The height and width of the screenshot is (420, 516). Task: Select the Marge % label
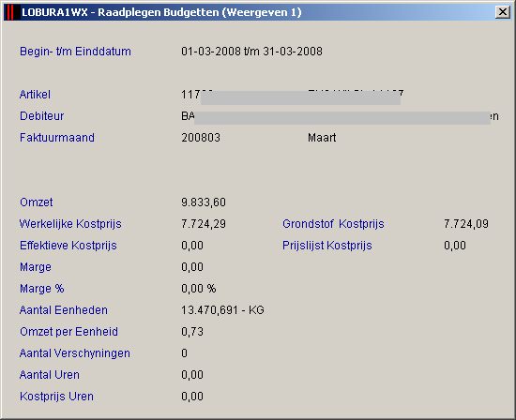[42, 289]
